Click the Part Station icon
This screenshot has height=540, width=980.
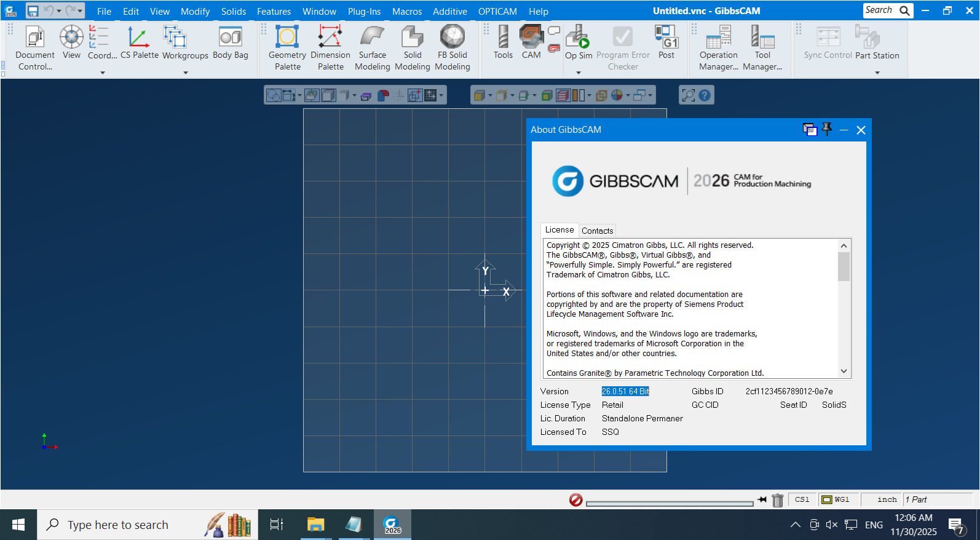pyautogui.click(x=867, y=36)
